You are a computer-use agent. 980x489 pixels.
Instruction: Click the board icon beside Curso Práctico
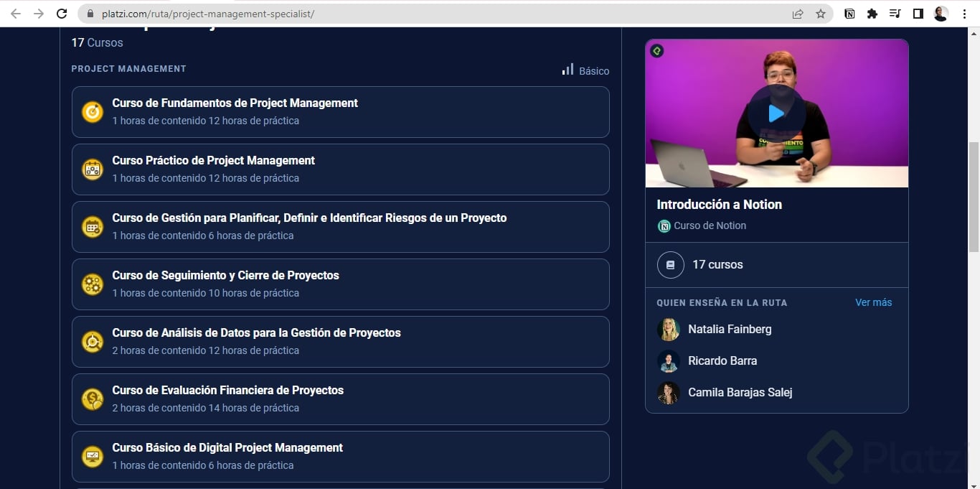93,169
